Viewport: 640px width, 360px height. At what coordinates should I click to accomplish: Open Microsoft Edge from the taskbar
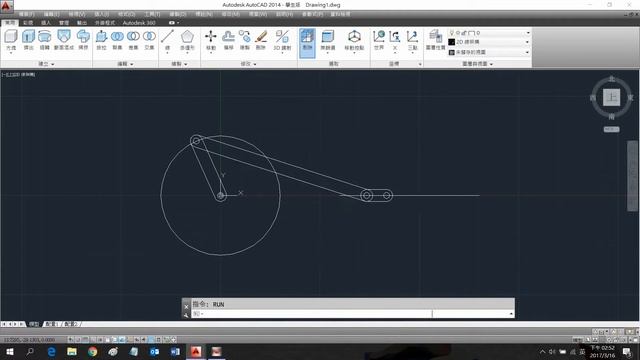click(x=51, y=351)
